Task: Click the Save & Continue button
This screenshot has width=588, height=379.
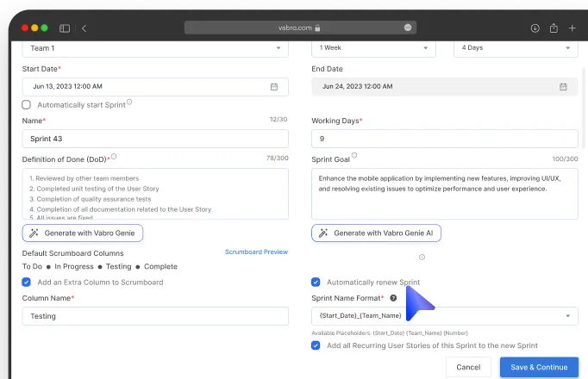Action: click(539, 367)
